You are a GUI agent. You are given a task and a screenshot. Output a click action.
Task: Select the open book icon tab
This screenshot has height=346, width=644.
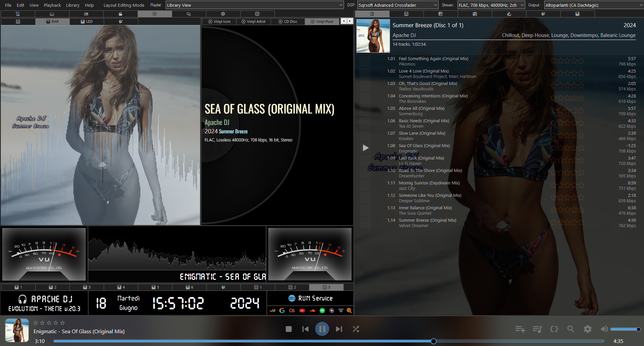point(52,14)
